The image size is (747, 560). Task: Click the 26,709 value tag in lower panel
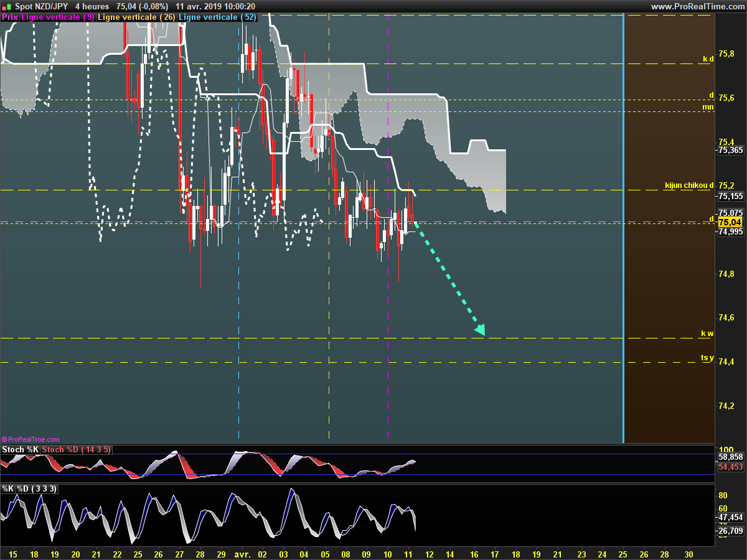730,531
